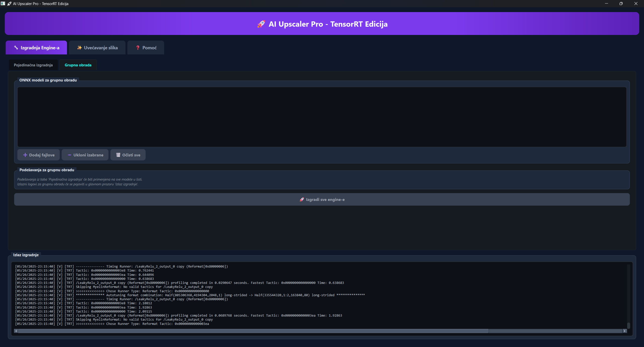Click the trash icon on Očisti sve
This screenshot has height=347, width=644.
pyautogui.click(x=118, y=155)
